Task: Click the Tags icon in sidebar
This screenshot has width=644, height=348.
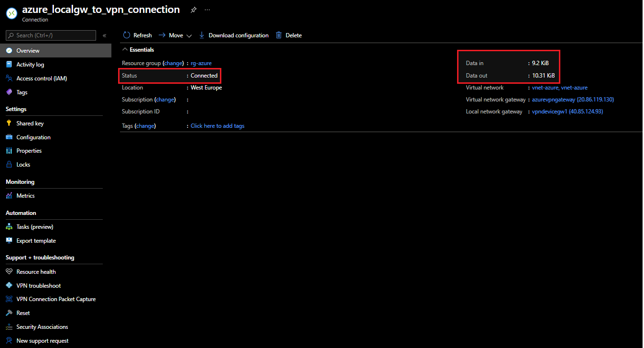Action: (9, 92)
